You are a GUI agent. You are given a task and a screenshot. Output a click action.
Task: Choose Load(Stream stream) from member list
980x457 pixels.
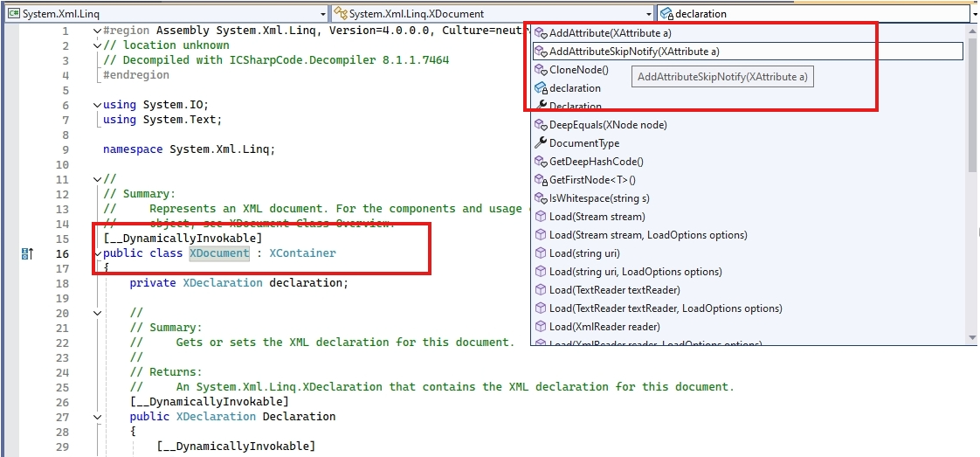point(597,217)
